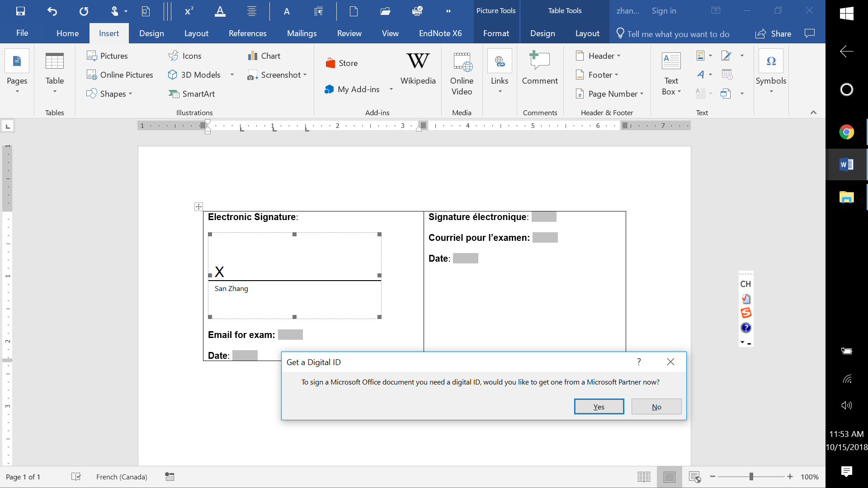Open the Screenshot dropdown

pos(305,75)
